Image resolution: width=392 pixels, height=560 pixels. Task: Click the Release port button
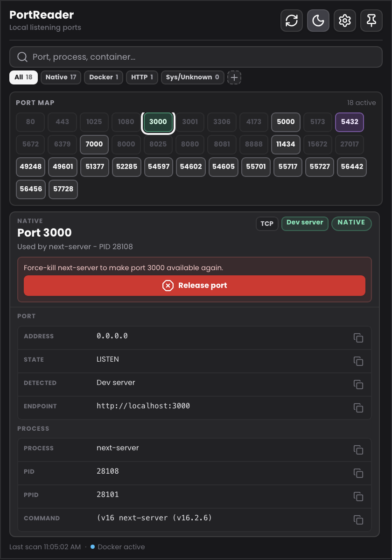pyautogui.click(x=195, y=286)
